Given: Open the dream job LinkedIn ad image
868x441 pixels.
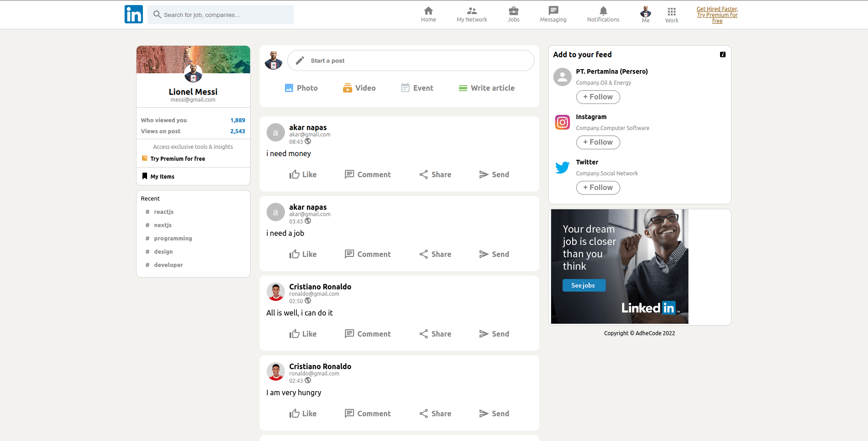Looking at the screenshot, I should click(619, 267).
